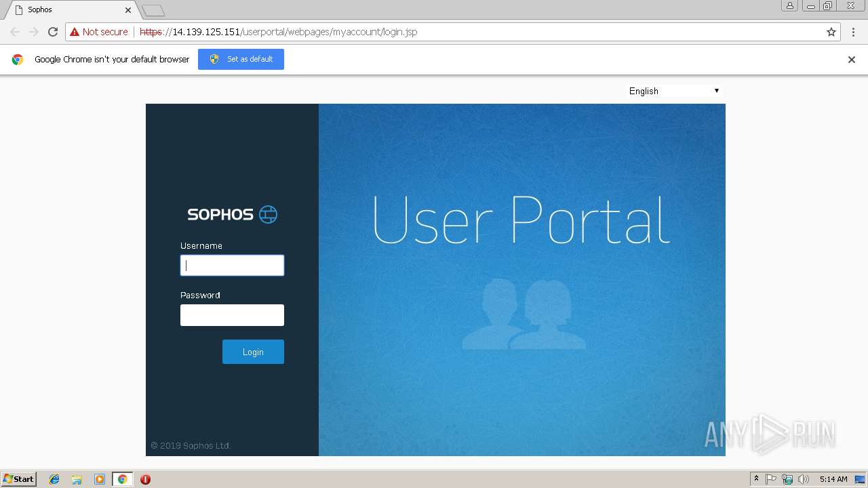The image size is (868, 488).
Task: Dismiss the default browser notification bar
Action: (x=852, y=60)
